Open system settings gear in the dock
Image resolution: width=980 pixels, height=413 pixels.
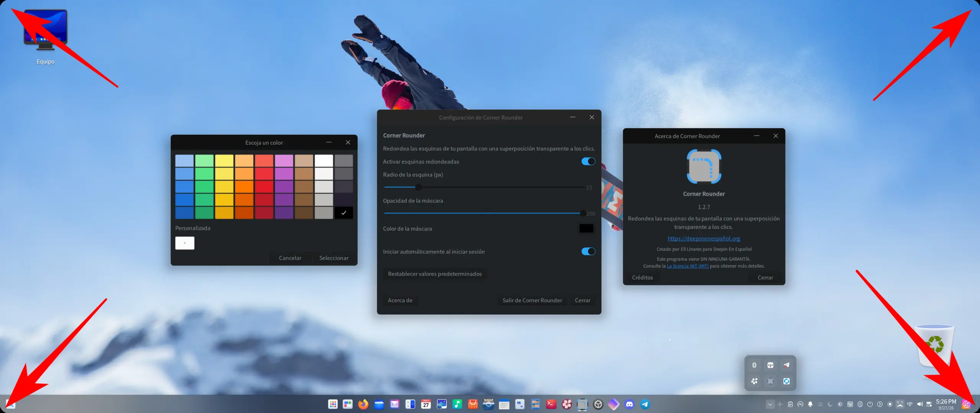pyautogui.click(x=598, y=404)
